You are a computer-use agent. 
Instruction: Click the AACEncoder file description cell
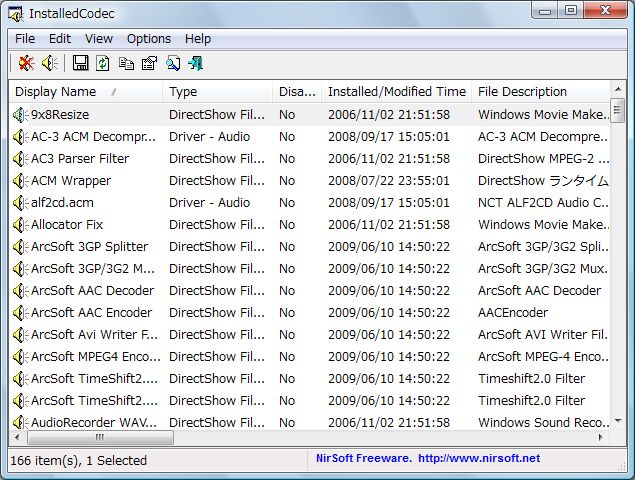pos(513,313)
